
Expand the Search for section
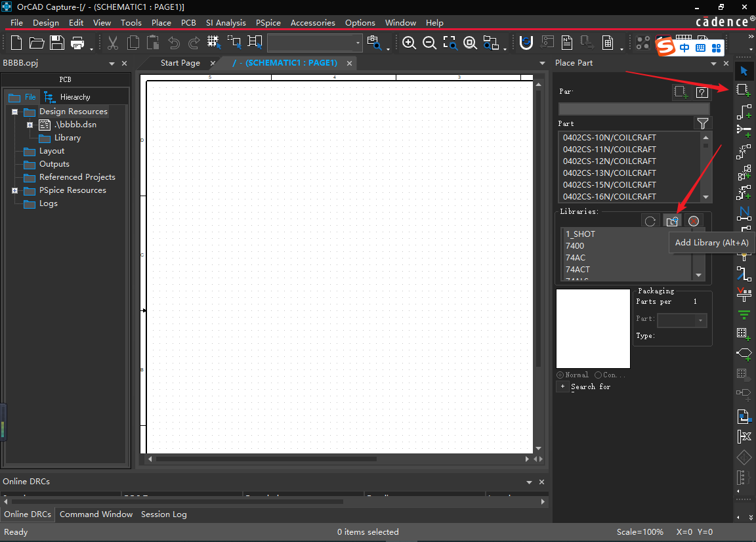click(562, 386)
